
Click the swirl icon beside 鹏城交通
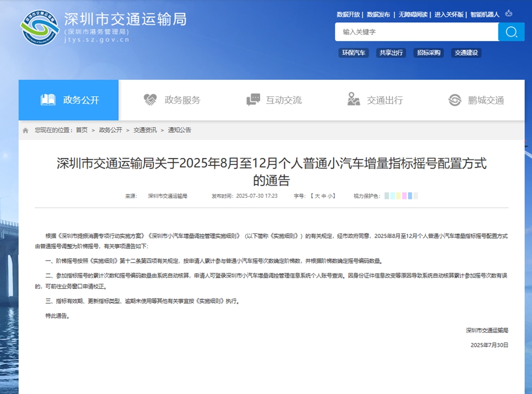(454, 100)
